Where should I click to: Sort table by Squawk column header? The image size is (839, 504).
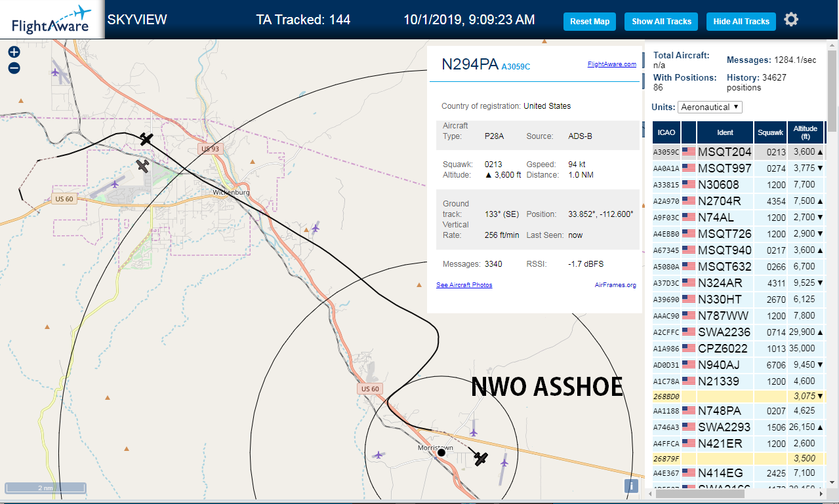(x=770, y=132)
